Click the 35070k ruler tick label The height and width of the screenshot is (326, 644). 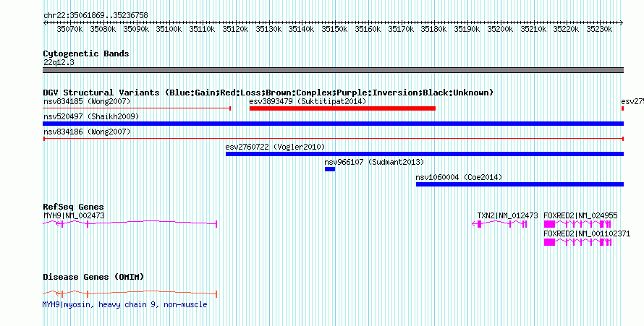point(69,29)
